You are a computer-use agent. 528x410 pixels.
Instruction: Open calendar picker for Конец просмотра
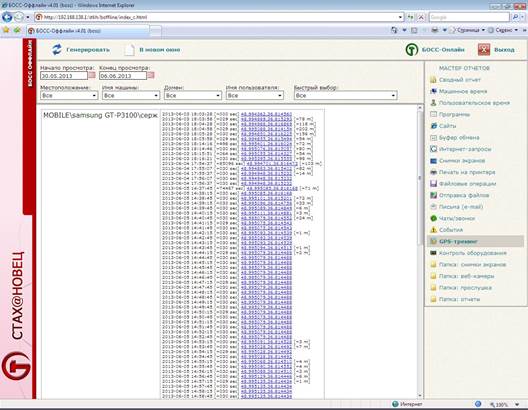(x=151, y=75)
